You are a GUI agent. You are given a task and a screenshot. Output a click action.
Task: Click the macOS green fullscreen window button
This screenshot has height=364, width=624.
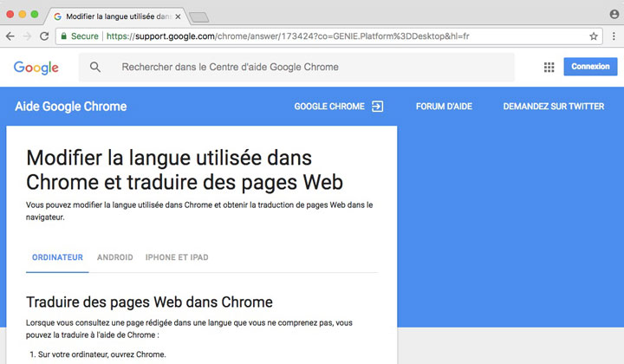pyautogui.click(x=35, y=15)
